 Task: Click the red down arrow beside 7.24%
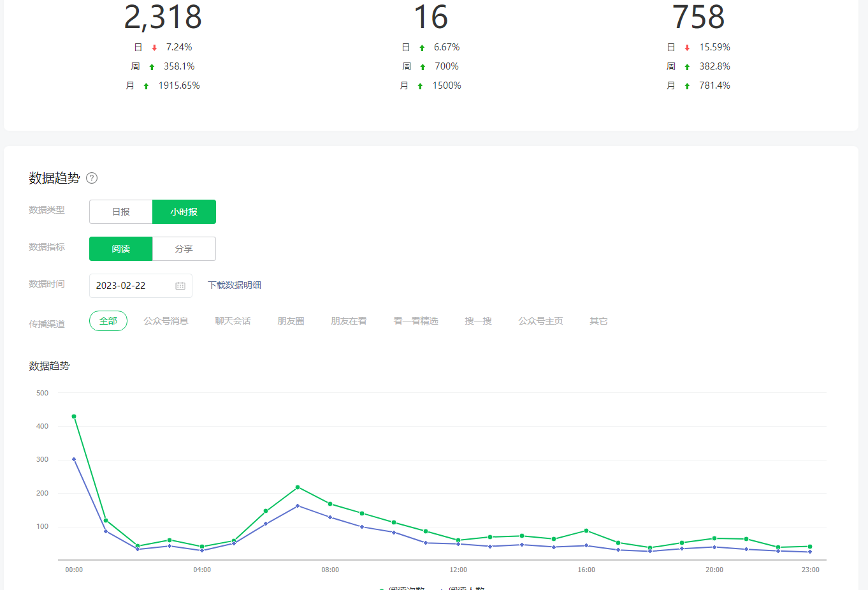[154, 48]
